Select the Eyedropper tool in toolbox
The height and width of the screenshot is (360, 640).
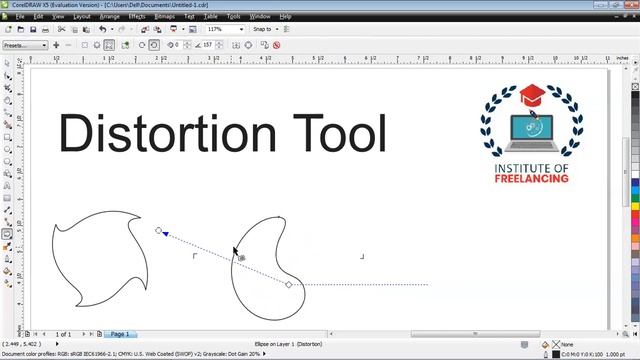(x=7, y=247)
